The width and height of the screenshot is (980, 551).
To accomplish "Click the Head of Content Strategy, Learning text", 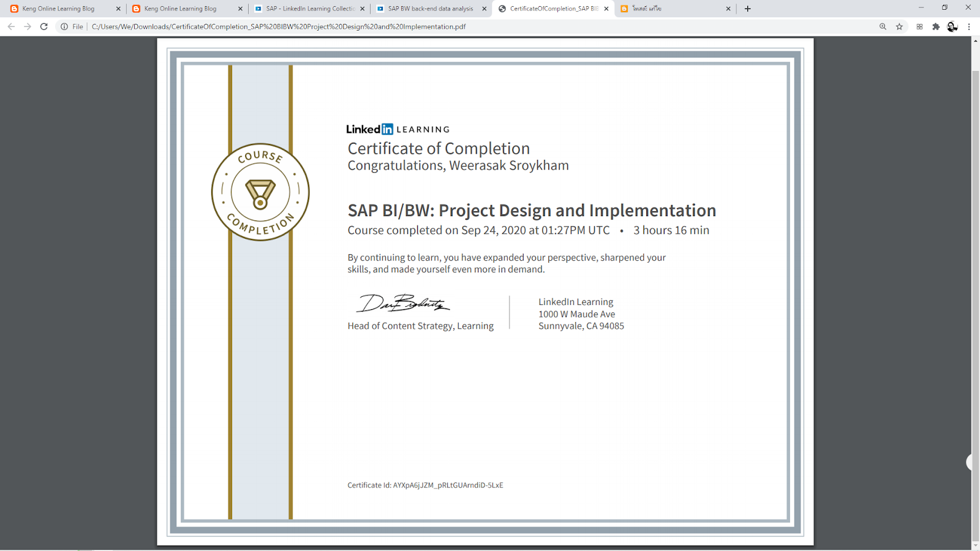I will tap(420, 326).
